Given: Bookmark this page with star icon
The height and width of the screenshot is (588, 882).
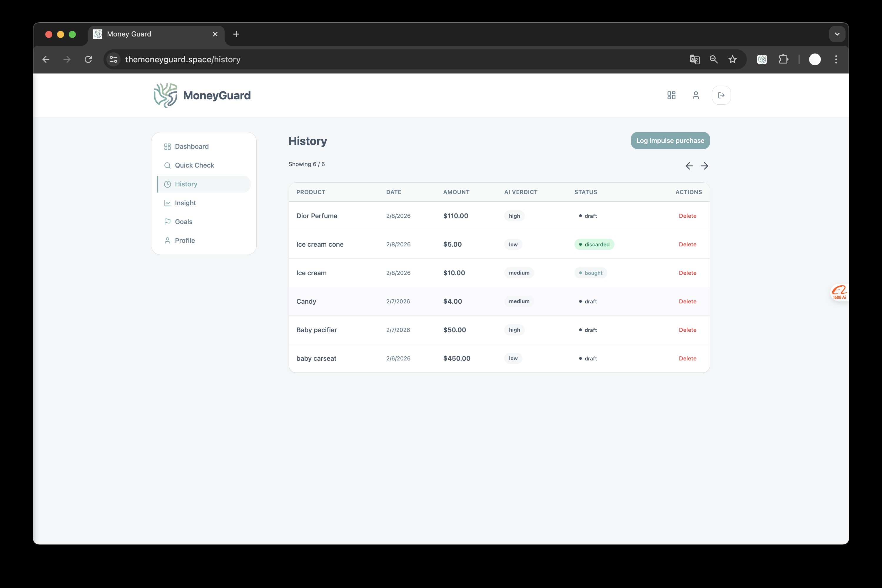Looking at the screenshot, I should pyautogui.click(x=732, y=59).
